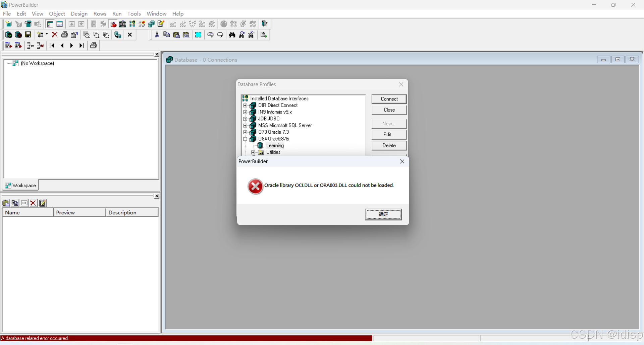Click the Connect button in Database Profiles
The image size is (644, 345).
(389, 99)
